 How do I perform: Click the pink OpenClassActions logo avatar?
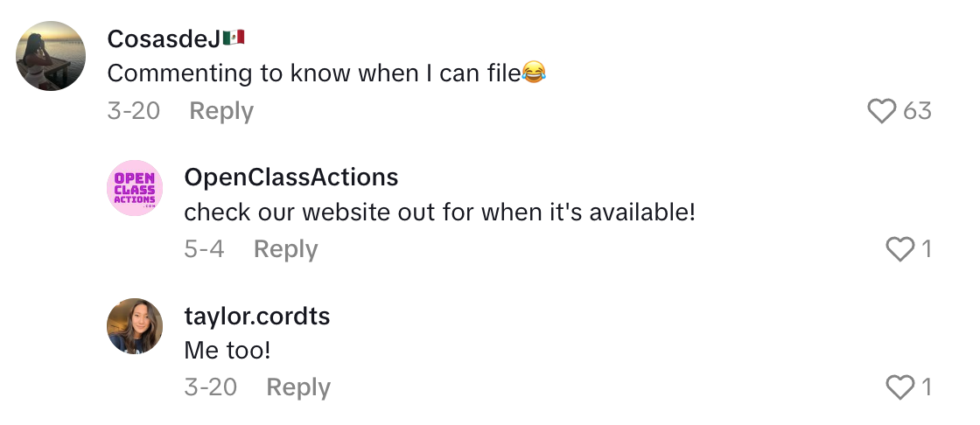point(135,188)
